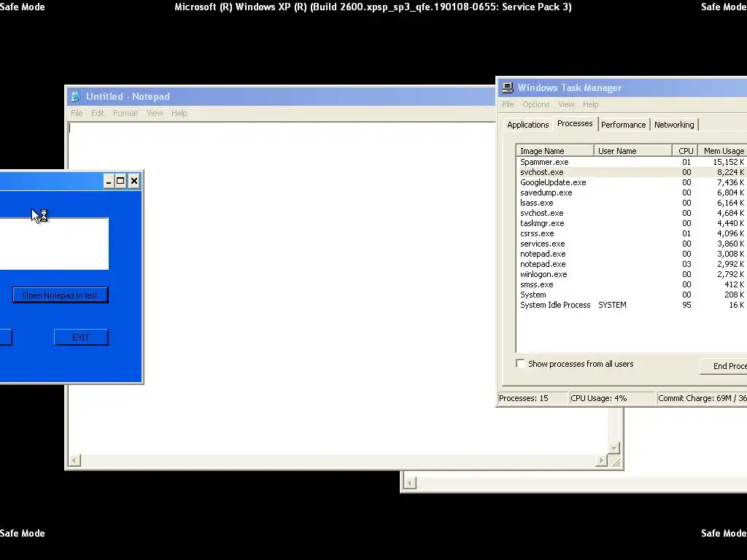Viewport: 747px width, 560px height.
Task: Select the svchost.exe row using 8,224 K
Action: pos(632,172)
